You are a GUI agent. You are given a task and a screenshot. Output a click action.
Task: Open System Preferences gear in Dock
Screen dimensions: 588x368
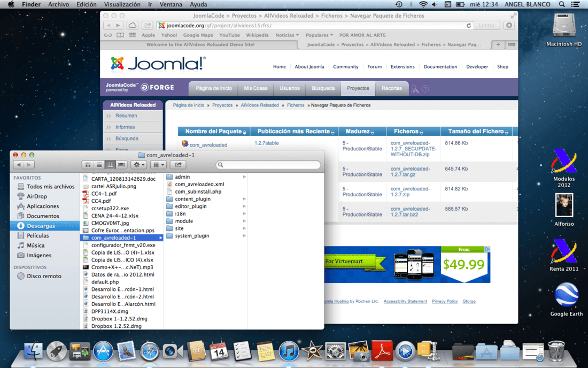coord(335,351)
